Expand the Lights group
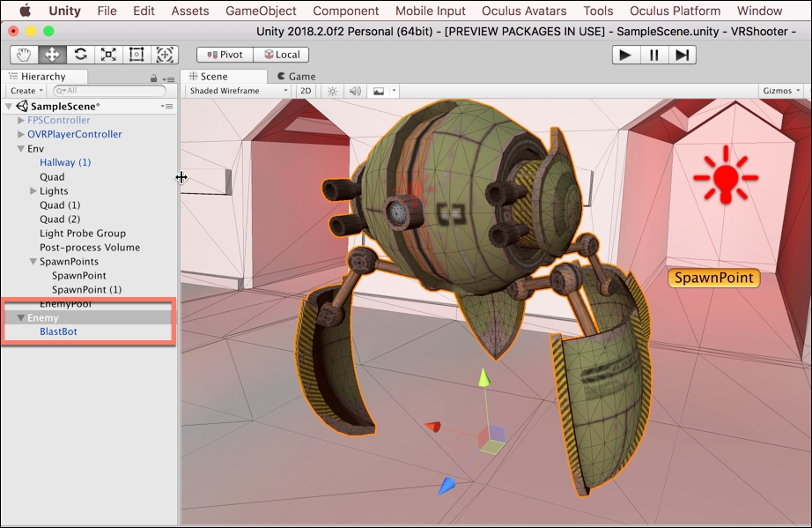This screenshot has width=812, height=528. pos(33,191)
